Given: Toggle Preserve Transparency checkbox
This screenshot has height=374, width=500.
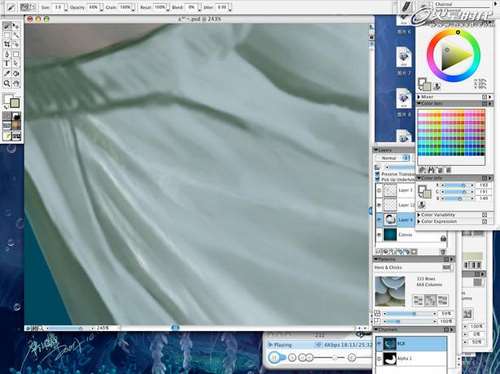Looking at the screenshot, I should coord(378,174).
